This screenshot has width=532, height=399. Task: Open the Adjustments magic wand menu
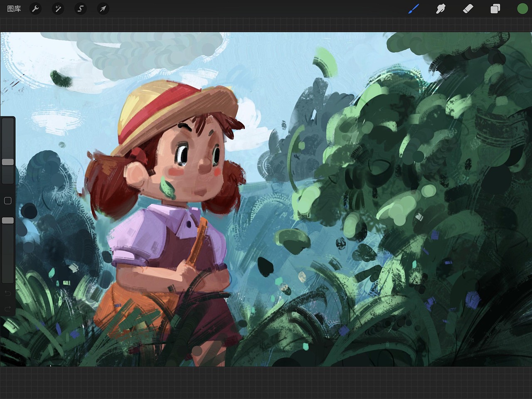tap(58, 9)
